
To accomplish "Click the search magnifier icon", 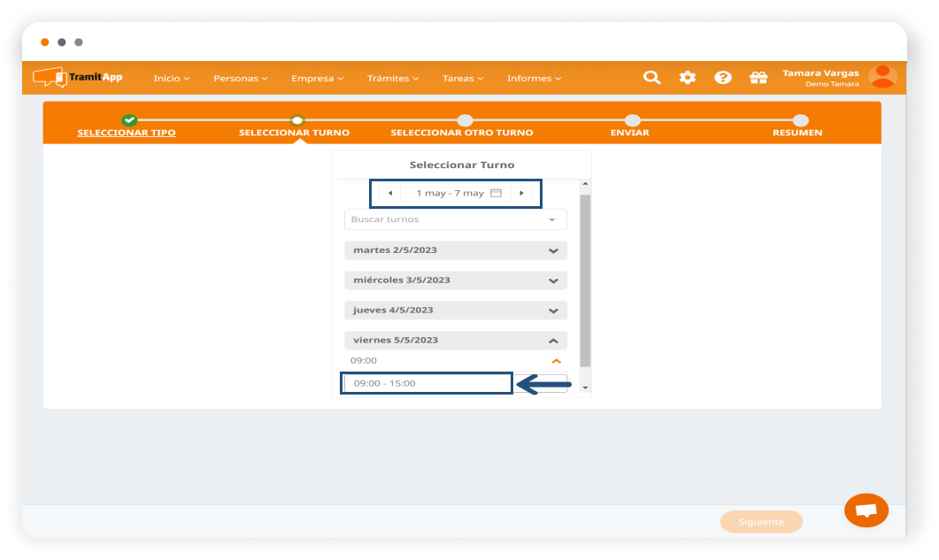I will 651,78.
